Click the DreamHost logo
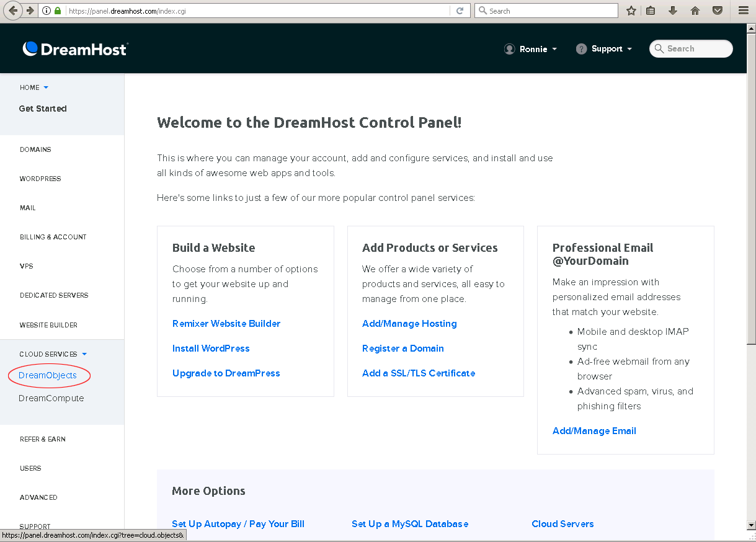The image size is (756, 542). click(75, 49)
